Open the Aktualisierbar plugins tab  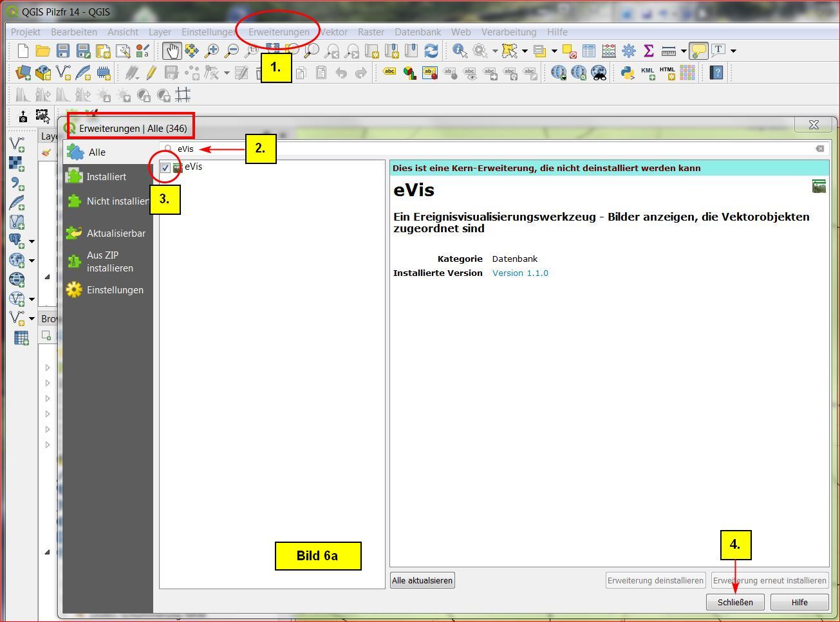point(116,233)
